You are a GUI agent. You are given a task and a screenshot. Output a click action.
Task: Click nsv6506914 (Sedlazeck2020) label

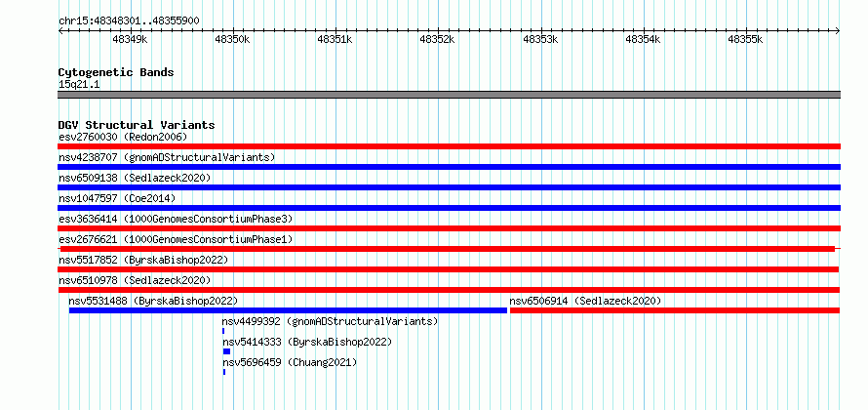click(x=585, y=301)
